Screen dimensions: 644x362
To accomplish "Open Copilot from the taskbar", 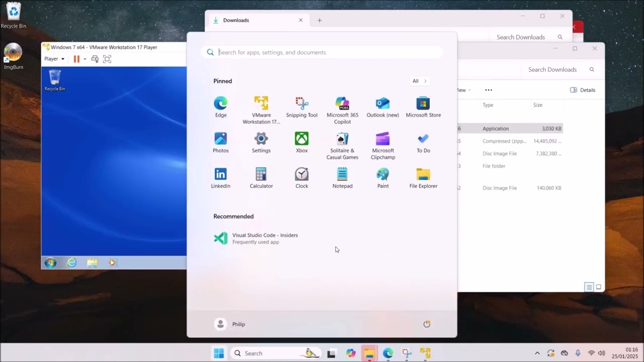I will point(351,353).
